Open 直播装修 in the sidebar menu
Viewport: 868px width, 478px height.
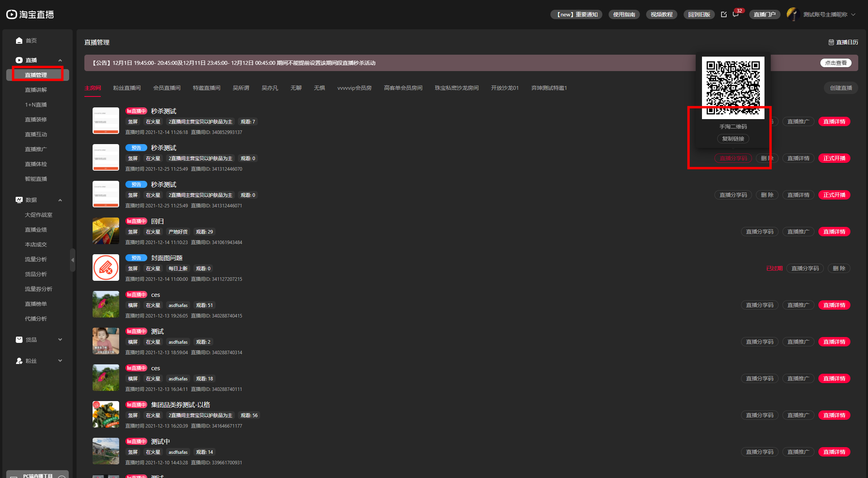pos(36,119)
